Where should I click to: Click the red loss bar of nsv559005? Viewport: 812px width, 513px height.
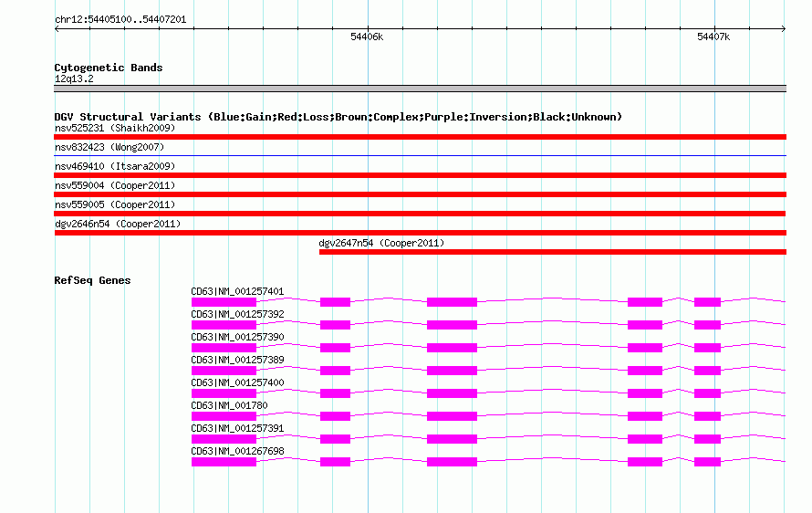tap(420, 214)
